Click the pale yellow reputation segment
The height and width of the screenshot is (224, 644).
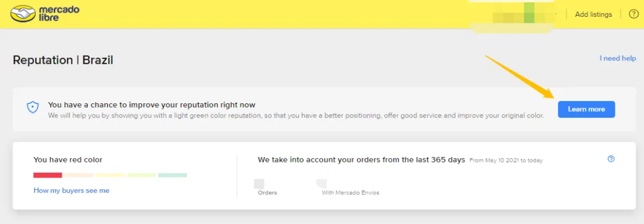[110, 175]
